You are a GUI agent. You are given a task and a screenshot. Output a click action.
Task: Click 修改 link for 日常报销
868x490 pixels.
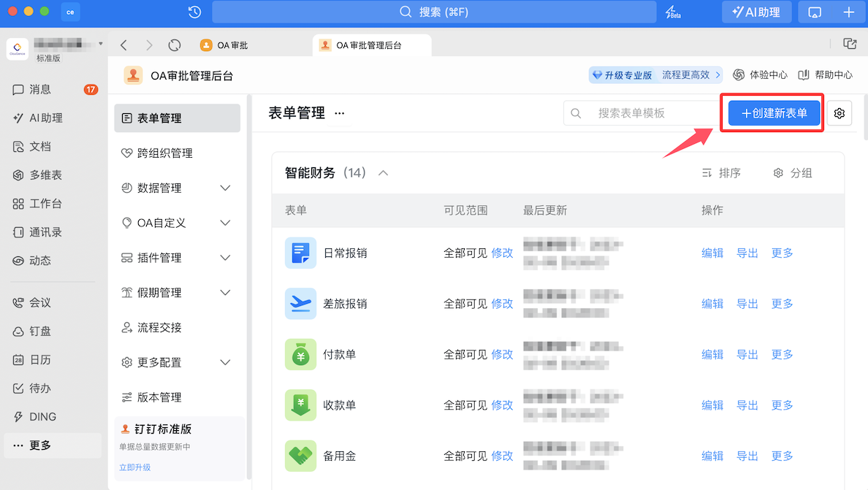(x=502, y=253)
